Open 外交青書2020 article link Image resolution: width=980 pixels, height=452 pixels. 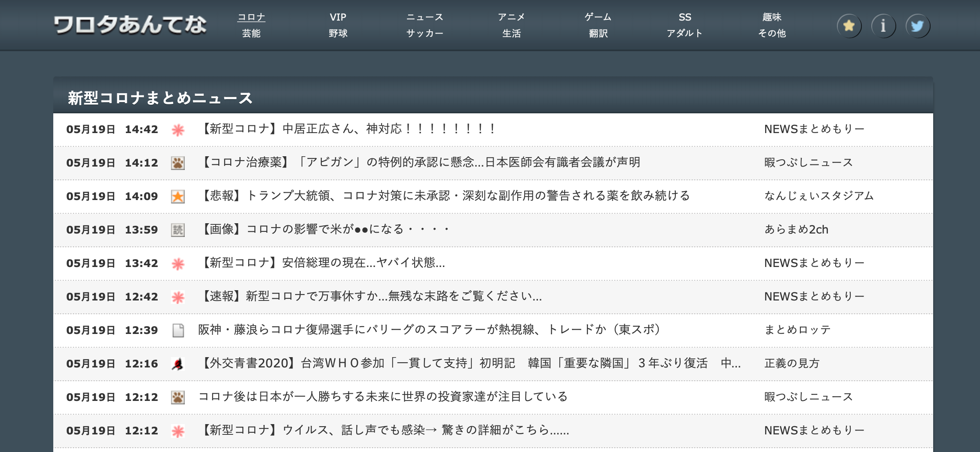coord(470,363)
